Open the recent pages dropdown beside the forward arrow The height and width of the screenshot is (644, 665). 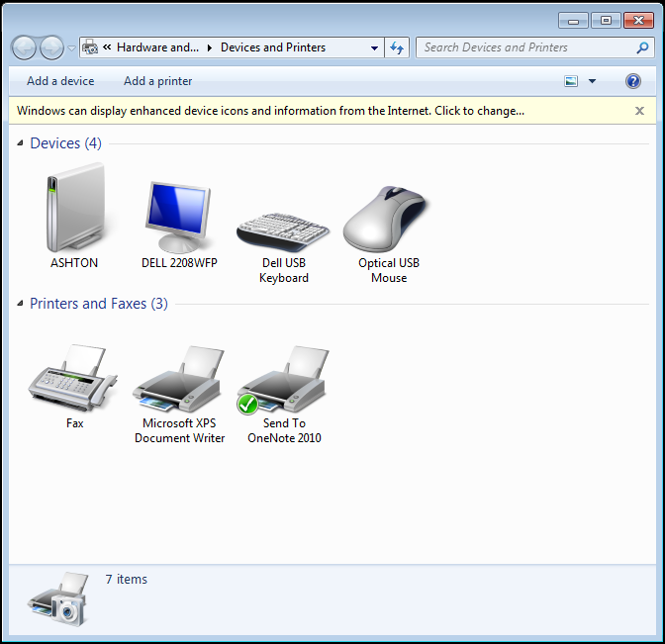coord(71,47)
